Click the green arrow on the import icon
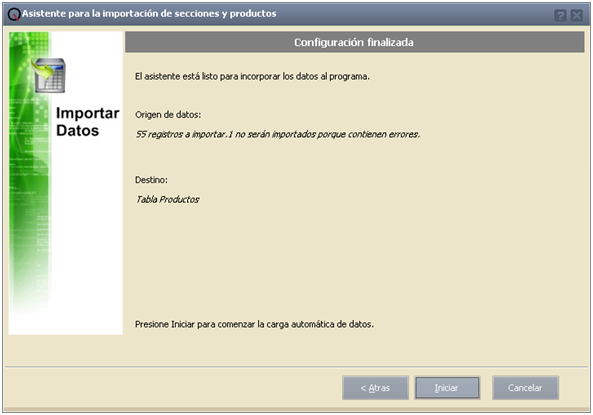Viewport: 593px width, 415px height. (x=42, y=70)
